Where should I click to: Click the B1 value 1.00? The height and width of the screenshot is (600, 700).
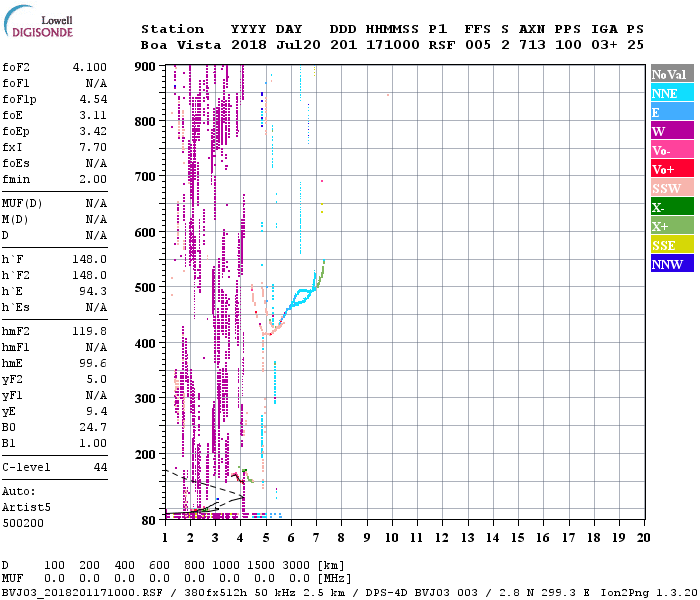click(93, 443)
